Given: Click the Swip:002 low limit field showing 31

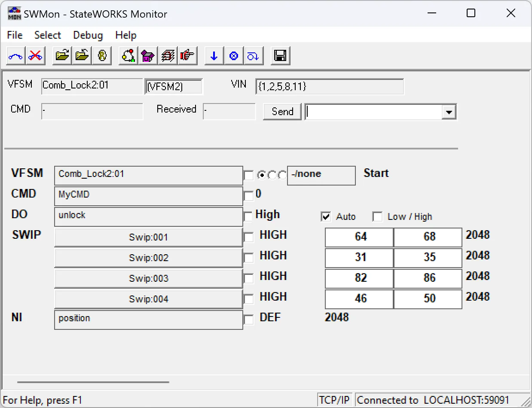Looking at the screenshot, I should (360, 258).
